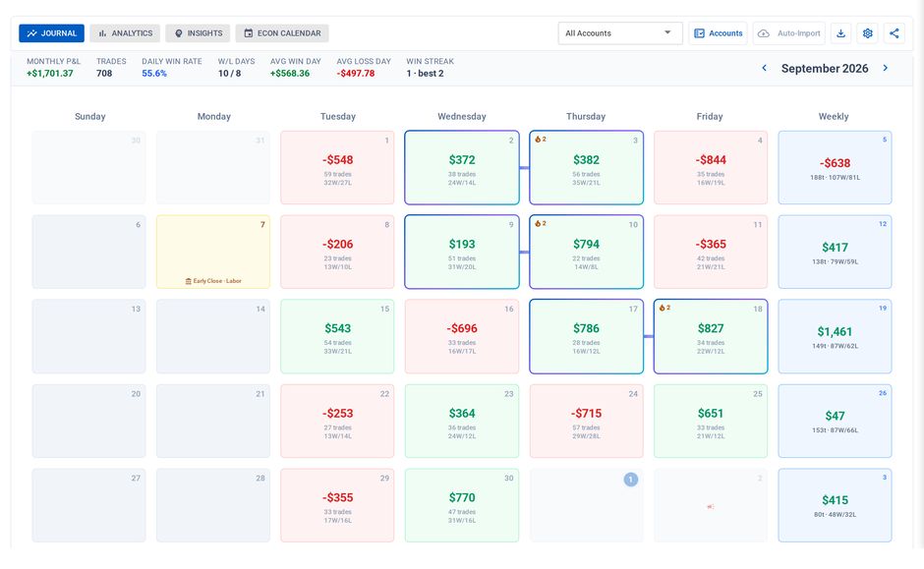The image size is (924, 569).
Task: Open the $415 weekly summary card
Action: (835, 505)
